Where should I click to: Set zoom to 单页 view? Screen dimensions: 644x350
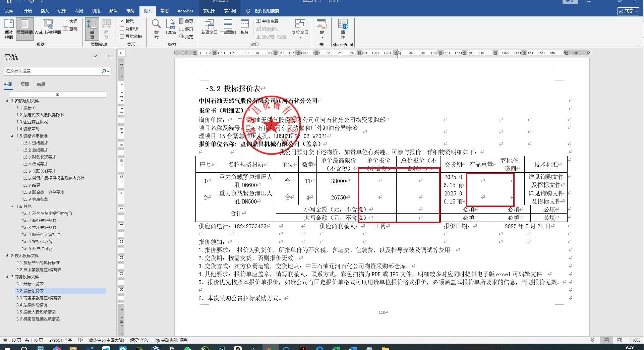pyautogui.click(x=186, y=21)
